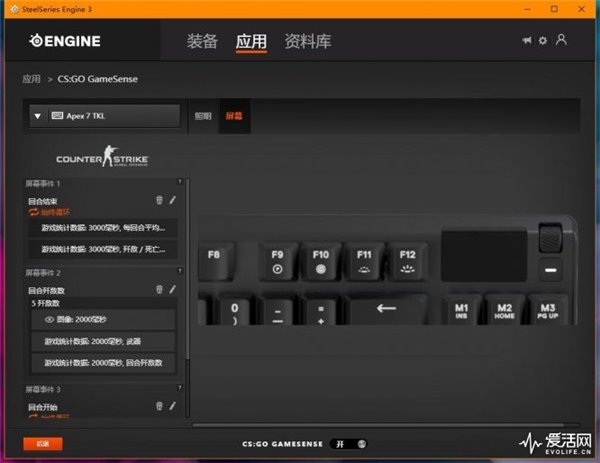The height and width of the screenshot is (463, 600).
Task: Click help icon for 屏幕事件 3
Action: (179, 388)
